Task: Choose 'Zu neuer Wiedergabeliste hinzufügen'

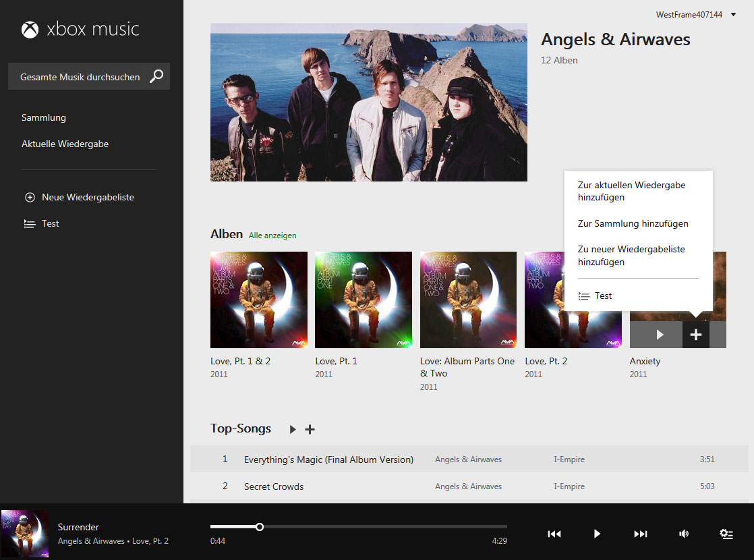Action: coord(631,256)
